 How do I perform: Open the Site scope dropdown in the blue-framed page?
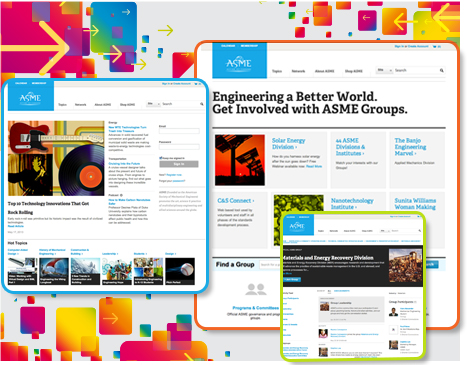(x=153, y=104)
